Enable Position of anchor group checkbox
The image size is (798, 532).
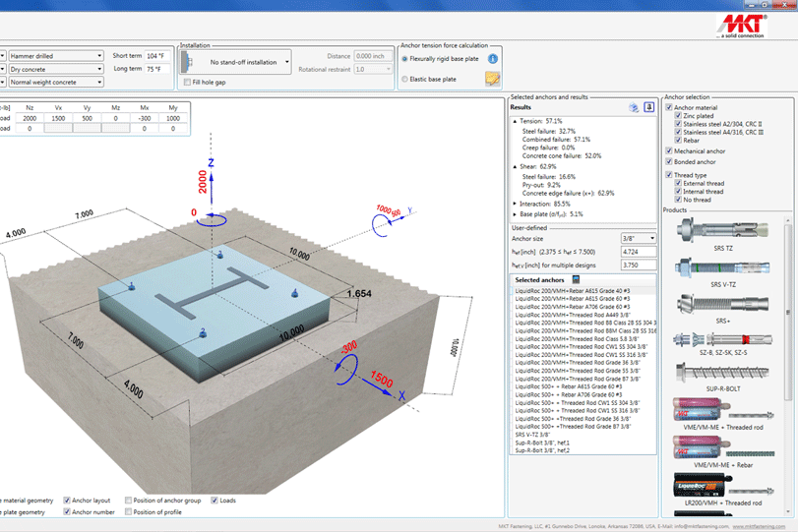128,501
